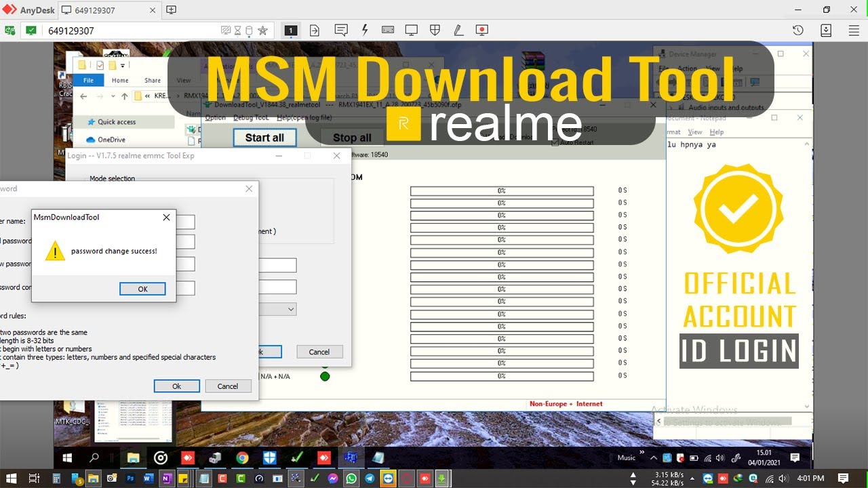Click Chrome icon in remote taskbar
This screenshot has height=488, width=868.
[x=242, y=458]
